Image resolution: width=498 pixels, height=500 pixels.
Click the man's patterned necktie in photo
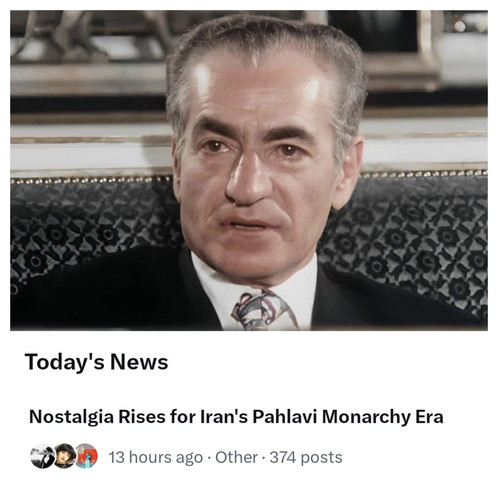coord(262,310)
